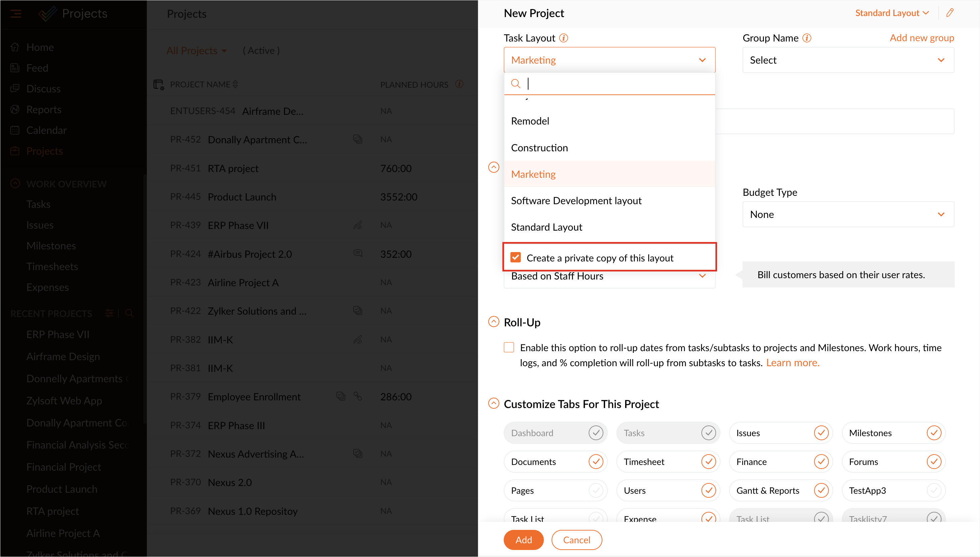Click the edit pencil beside Standard Layout
The width and height of the screenshot is (980, 557).
point(951,13)
